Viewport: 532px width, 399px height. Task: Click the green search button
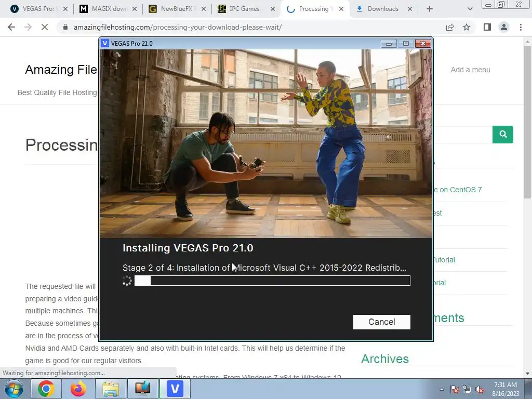pos(503,135)
